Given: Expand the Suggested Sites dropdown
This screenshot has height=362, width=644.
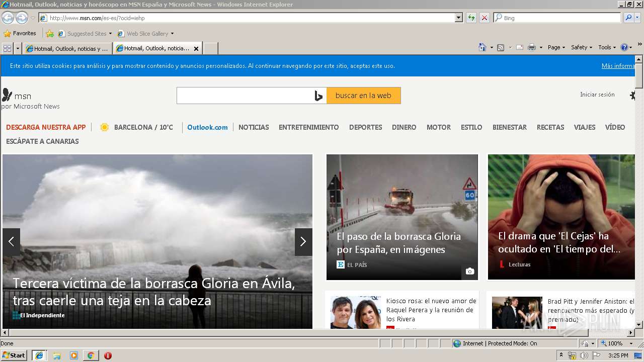Looking at the screenshot, I should click(x=110, y=34).
